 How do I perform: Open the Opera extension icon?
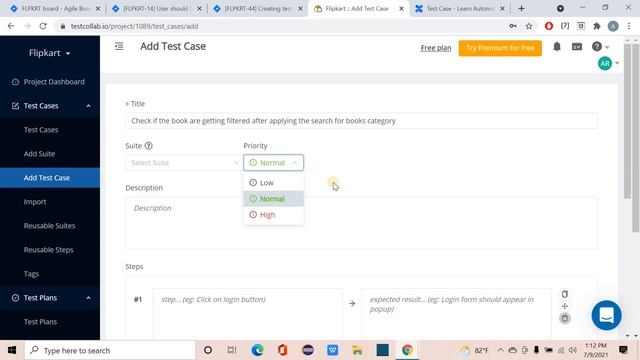coord(549,26)
